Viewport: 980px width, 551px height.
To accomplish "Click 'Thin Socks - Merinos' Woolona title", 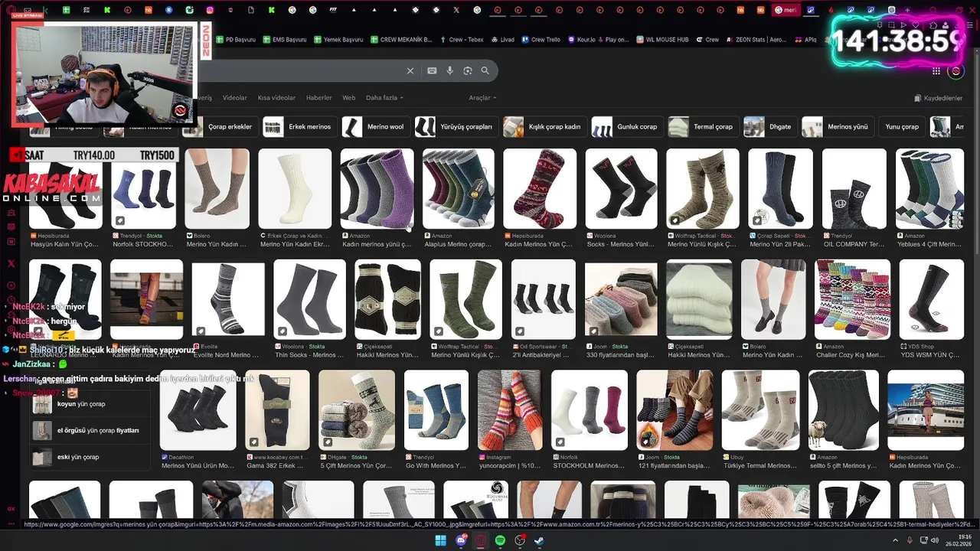I will pyautogui.click(x=309, y=355).
